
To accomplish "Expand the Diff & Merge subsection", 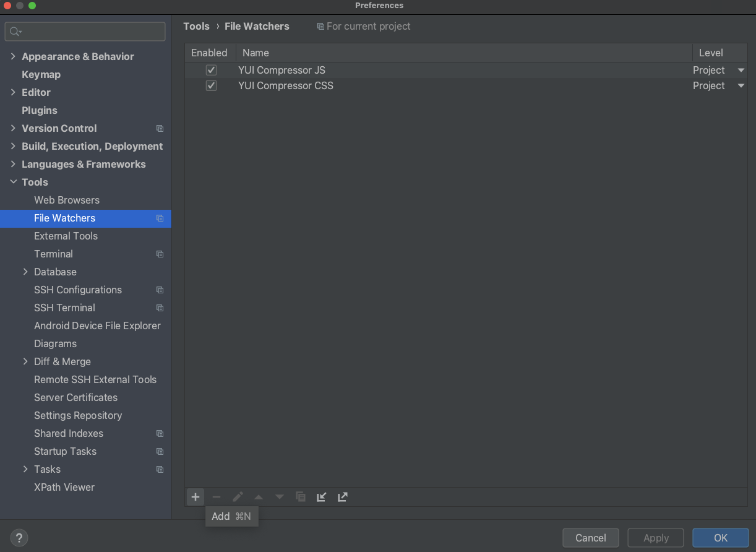I will [25, 361].
